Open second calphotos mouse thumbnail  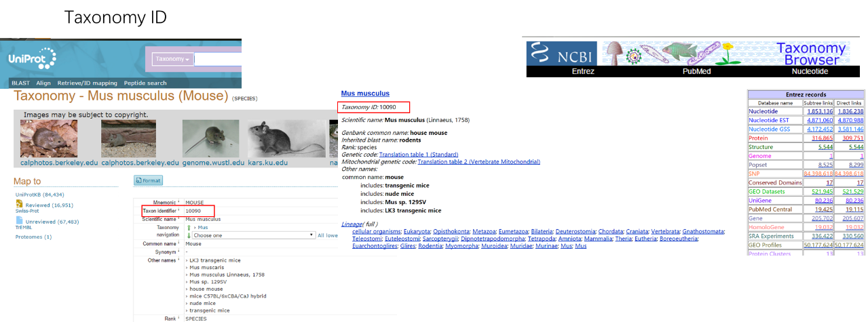coord(128,139)
